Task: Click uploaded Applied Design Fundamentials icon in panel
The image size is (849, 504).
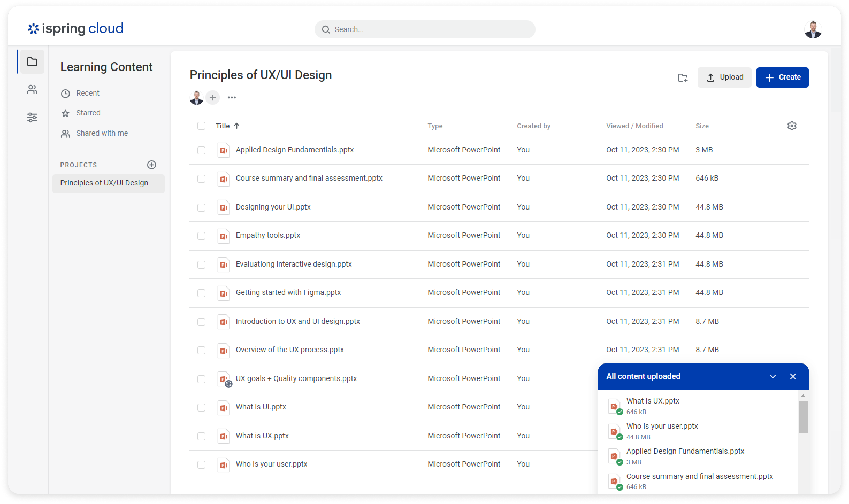Action: (614, 456)
